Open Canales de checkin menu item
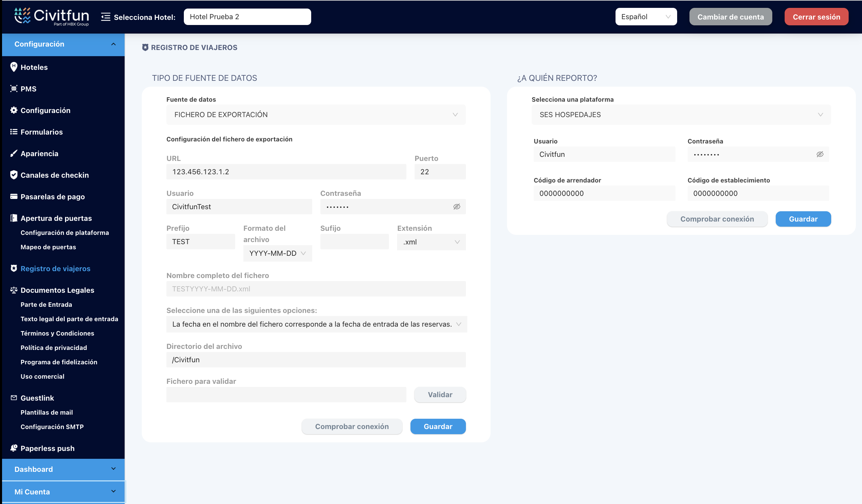This screenshot has width=862, height=504. 55,175
